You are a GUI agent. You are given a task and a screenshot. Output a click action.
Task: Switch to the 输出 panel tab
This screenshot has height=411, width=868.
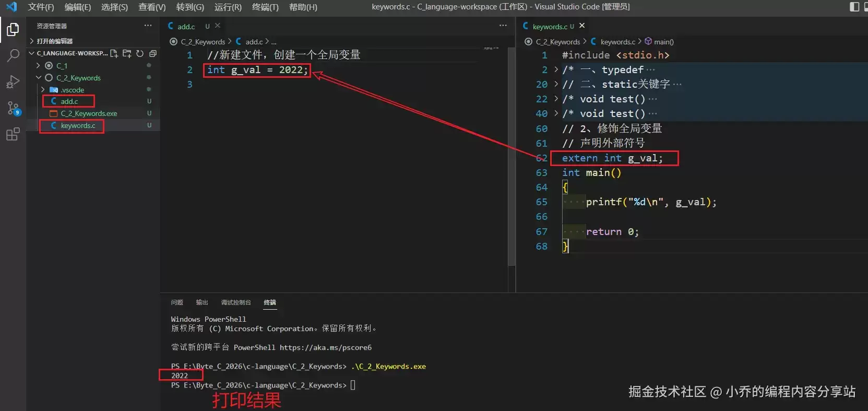[x=202, y=302]
